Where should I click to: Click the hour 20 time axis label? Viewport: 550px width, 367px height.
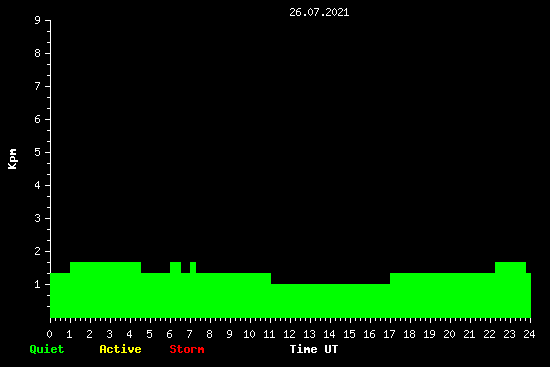click(x=449, y=334)
